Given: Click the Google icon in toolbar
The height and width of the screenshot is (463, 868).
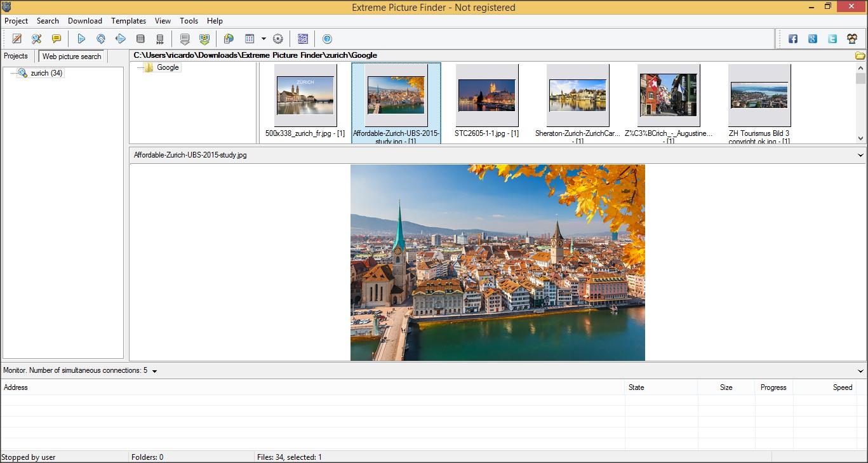Looking at the screenshot, I should [813, 39].
